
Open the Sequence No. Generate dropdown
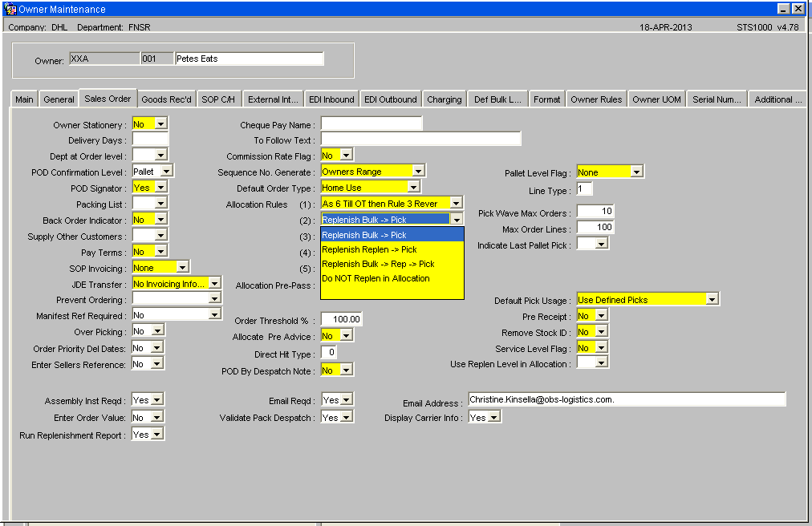[418, 171]
